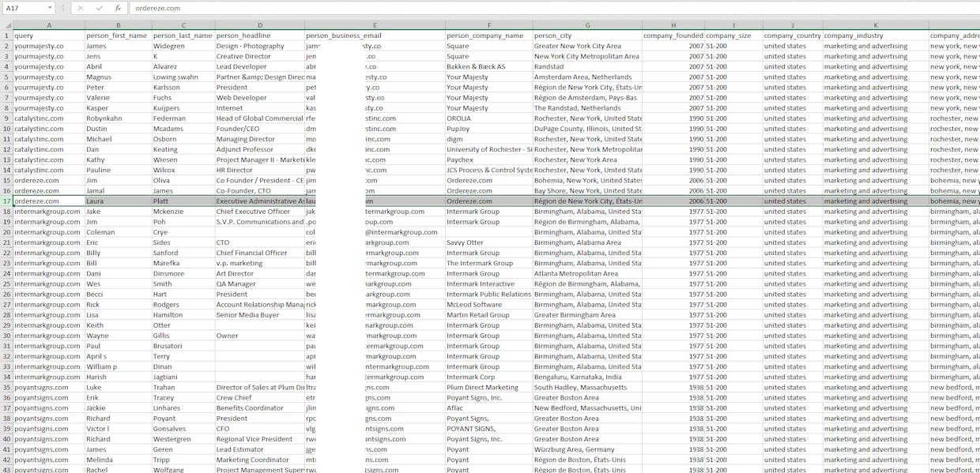Click the 'Chief Financial Officer' headline cell
Viewport: 980px width, 473px height.
(x=260, y=253)
